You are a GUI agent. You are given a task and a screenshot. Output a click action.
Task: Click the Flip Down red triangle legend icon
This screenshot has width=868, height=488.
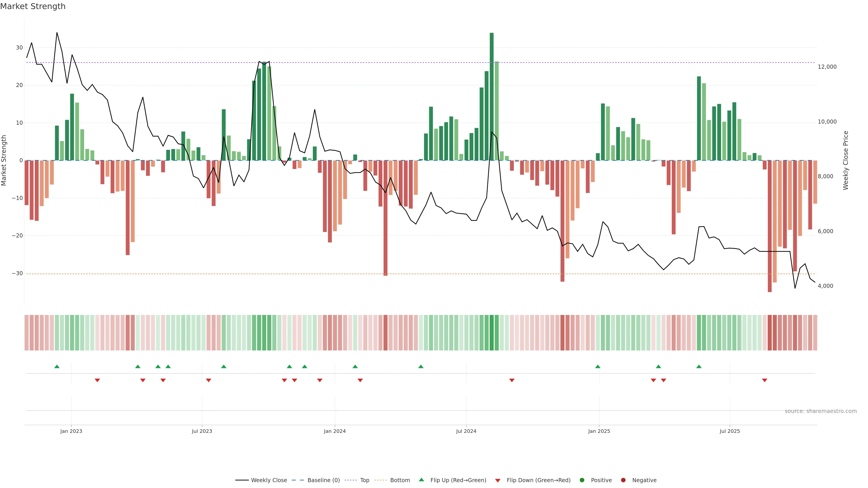[498, 480]
